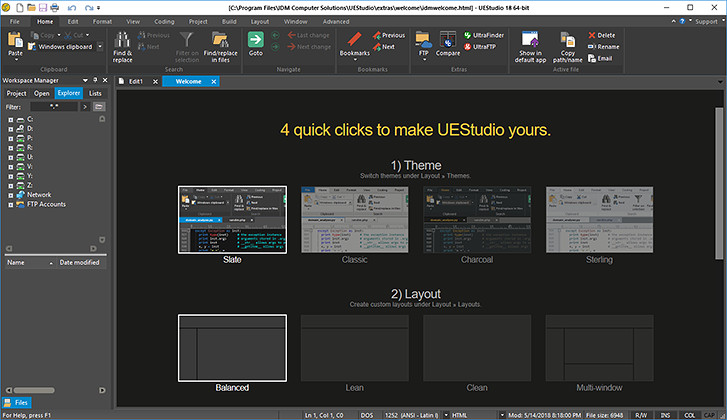Open Workspace Manager options dropdown arrow
Screen dimensions: 727x420
85,81
